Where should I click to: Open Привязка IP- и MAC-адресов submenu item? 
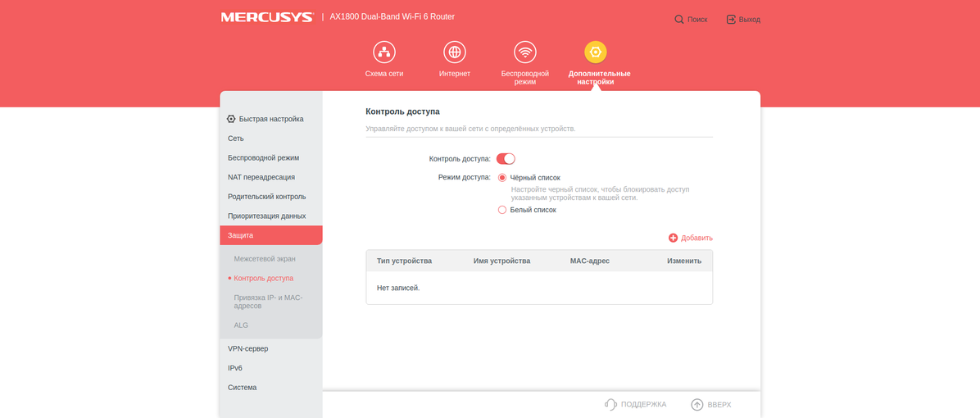coord(268,302)
